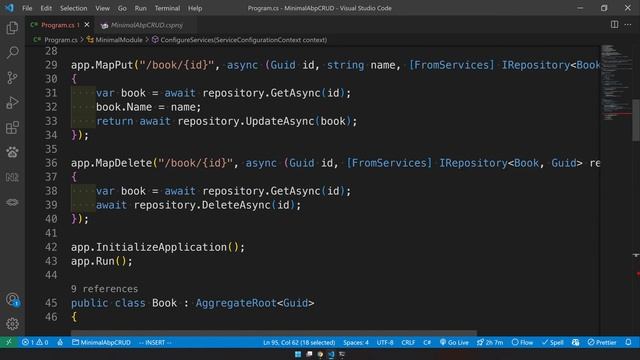The height and width of the screenshot is (360, 640).
Task: Click AggregateRoot on line 45
Action: coord(236,303)
